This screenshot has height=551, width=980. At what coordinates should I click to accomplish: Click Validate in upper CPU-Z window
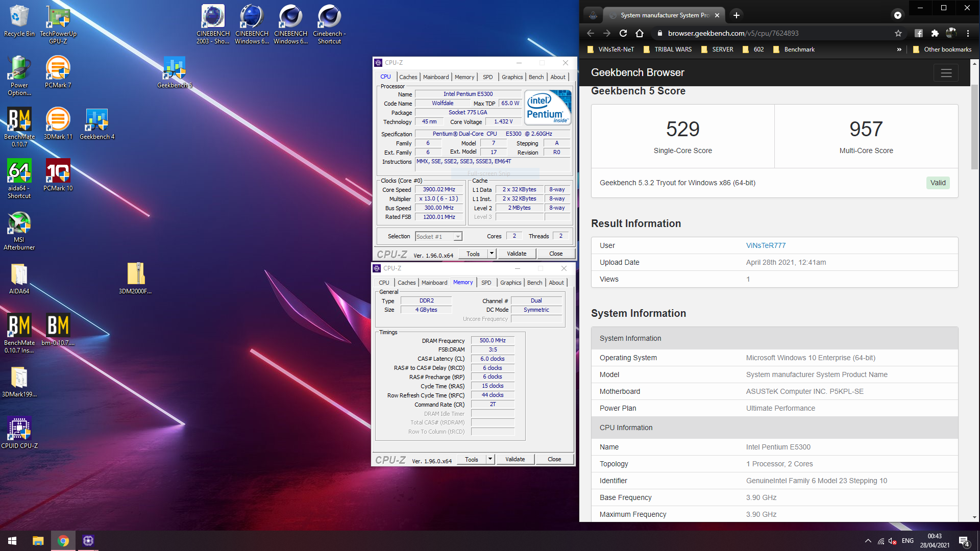(517, 254)
